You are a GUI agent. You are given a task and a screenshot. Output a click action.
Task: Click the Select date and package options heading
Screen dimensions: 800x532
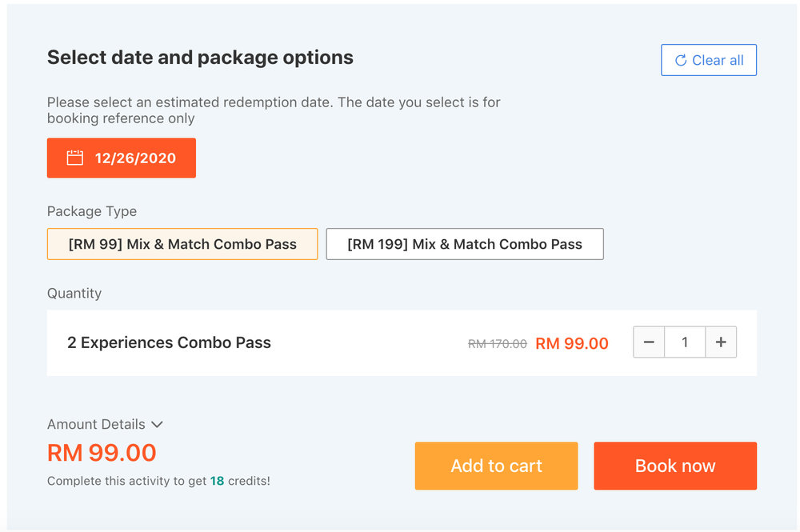pyautogui.click(x=200, y=58)
